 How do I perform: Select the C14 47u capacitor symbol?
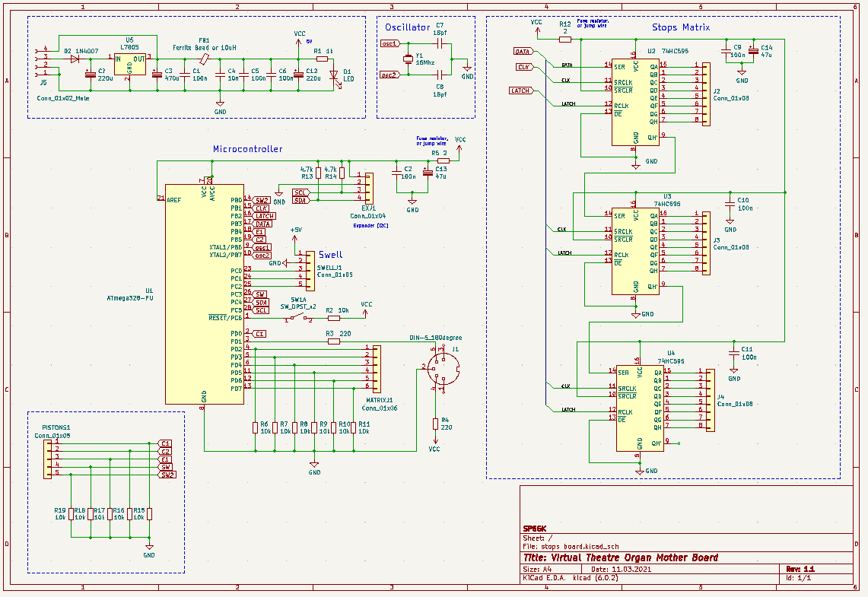(752, 50)
